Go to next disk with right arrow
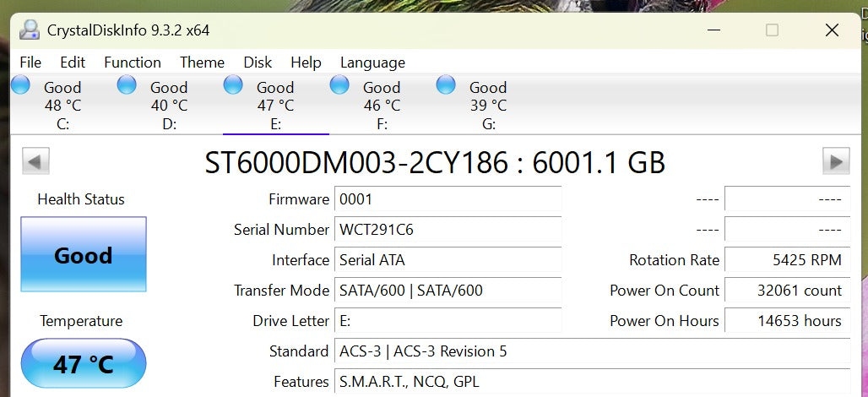Viewport: 868px width, 397px height. 836,161
